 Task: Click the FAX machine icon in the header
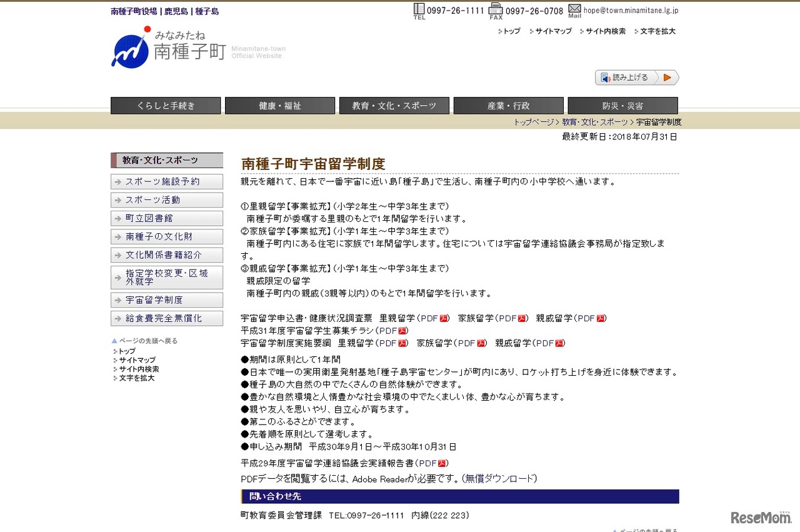click(496, 10)
